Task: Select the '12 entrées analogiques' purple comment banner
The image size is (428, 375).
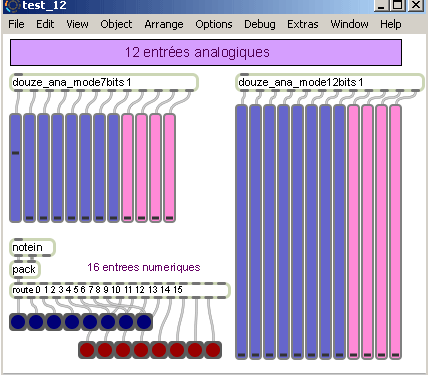Action: click(206, 52)
